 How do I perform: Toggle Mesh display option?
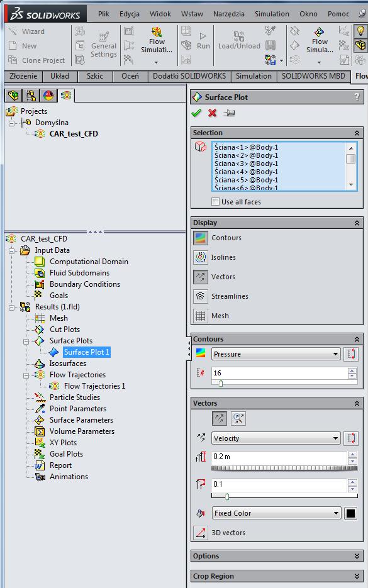click(200, 316)
